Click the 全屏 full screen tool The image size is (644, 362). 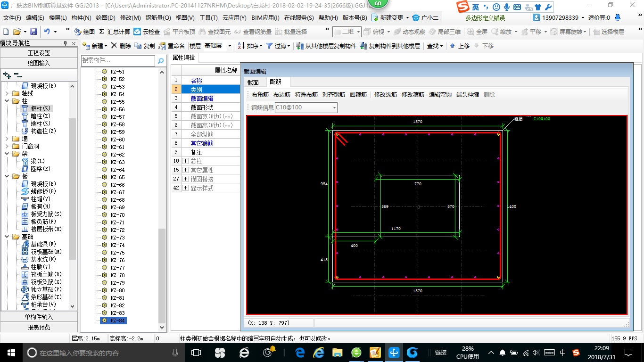click(477, 32)
